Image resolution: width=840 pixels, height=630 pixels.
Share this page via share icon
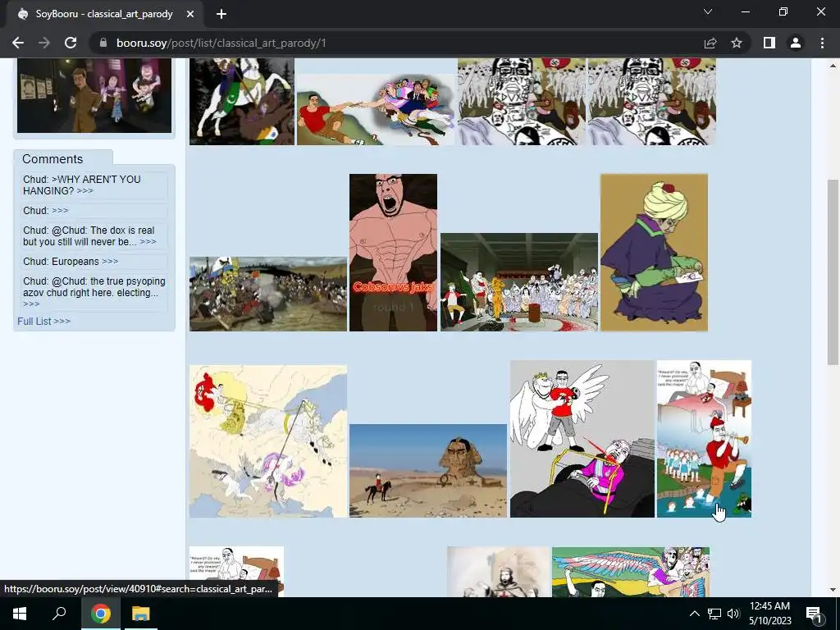pos(710,43)
